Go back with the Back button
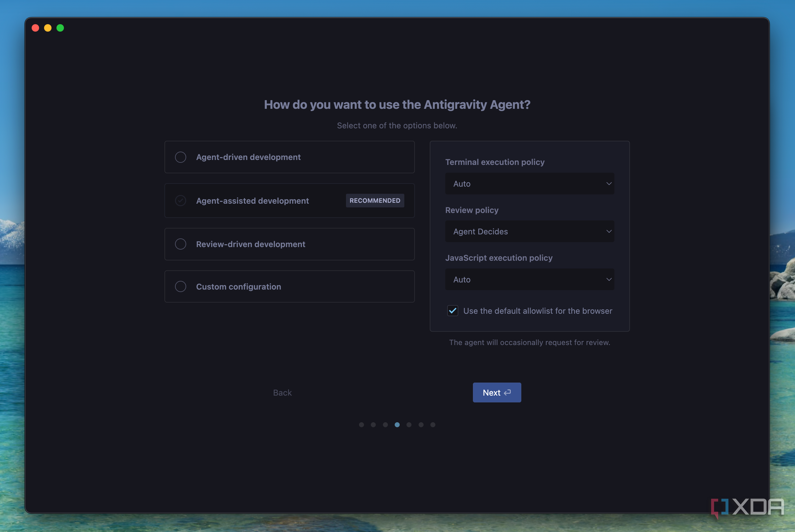This screenshot has width=795, height=532. [282, 392]
